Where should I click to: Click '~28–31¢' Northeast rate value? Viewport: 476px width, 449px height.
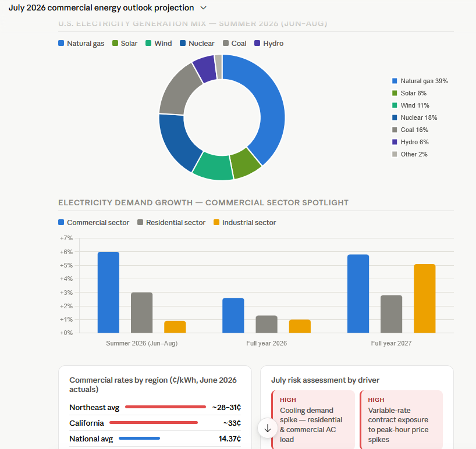[226, 407]
